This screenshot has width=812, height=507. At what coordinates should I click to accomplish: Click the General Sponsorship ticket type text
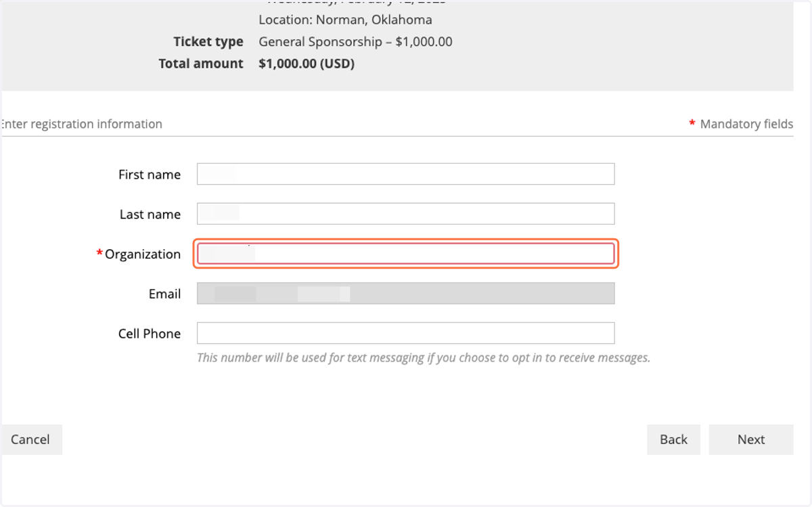[x=355, y=41]
